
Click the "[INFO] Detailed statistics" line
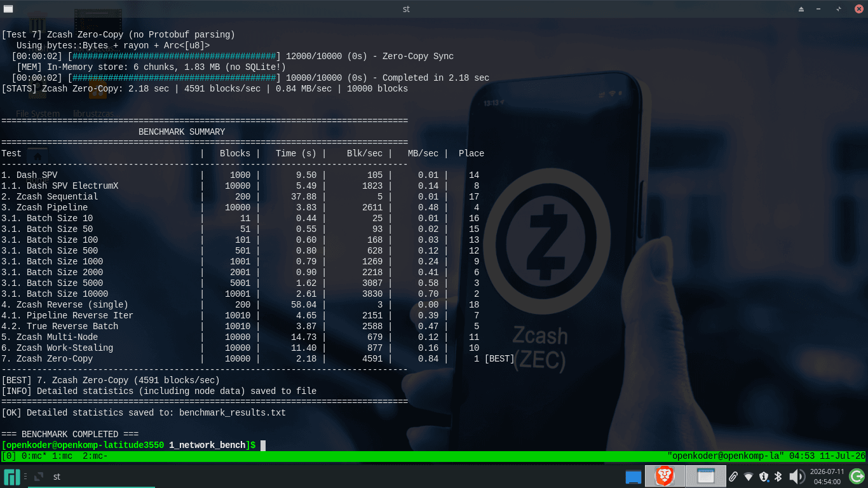pos(159,391)
